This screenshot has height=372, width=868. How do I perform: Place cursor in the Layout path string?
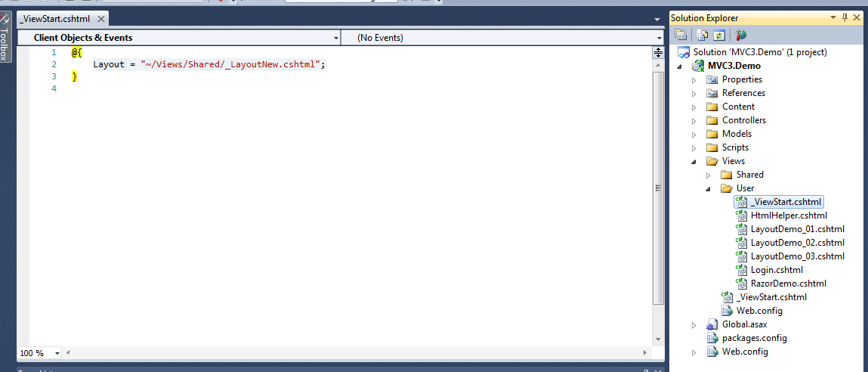230,64
